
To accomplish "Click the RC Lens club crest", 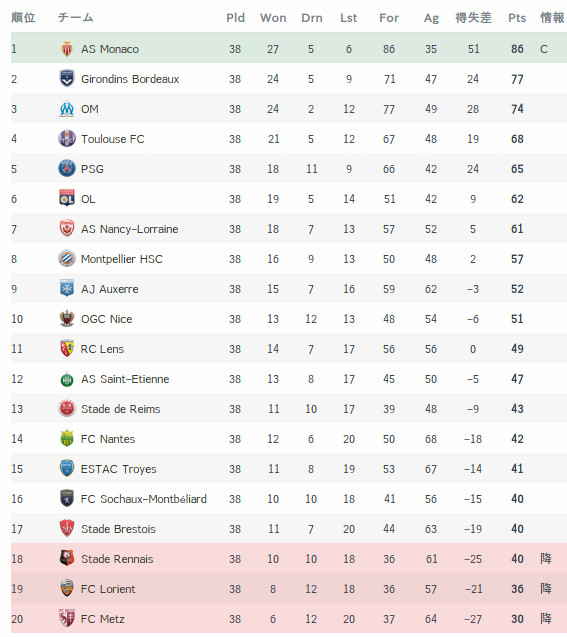I will (x=67, y=349).
